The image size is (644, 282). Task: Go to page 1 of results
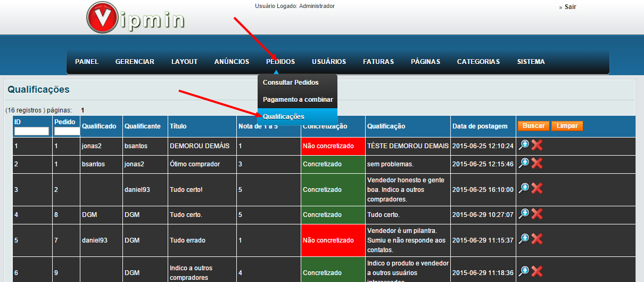(82, 110)
